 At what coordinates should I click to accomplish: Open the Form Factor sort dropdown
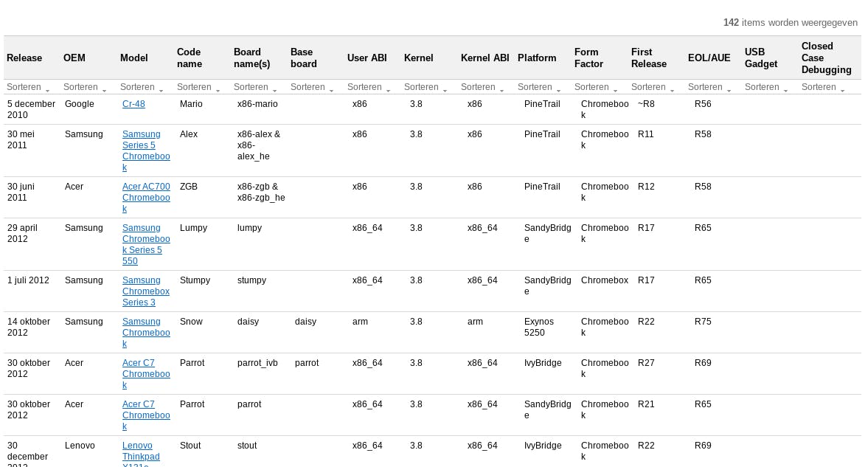click(596, 87)
